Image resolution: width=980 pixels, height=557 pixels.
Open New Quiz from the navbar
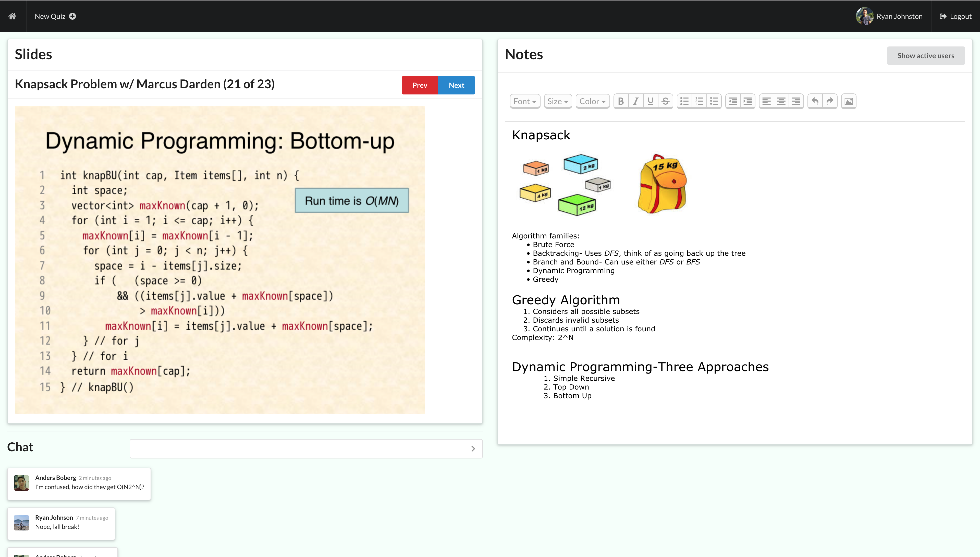tap(55, 16)
